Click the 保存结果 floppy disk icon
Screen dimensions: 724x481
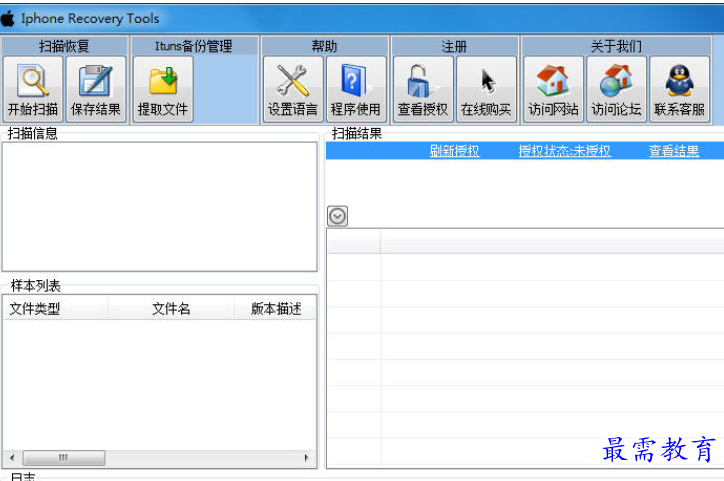point(96,81)
